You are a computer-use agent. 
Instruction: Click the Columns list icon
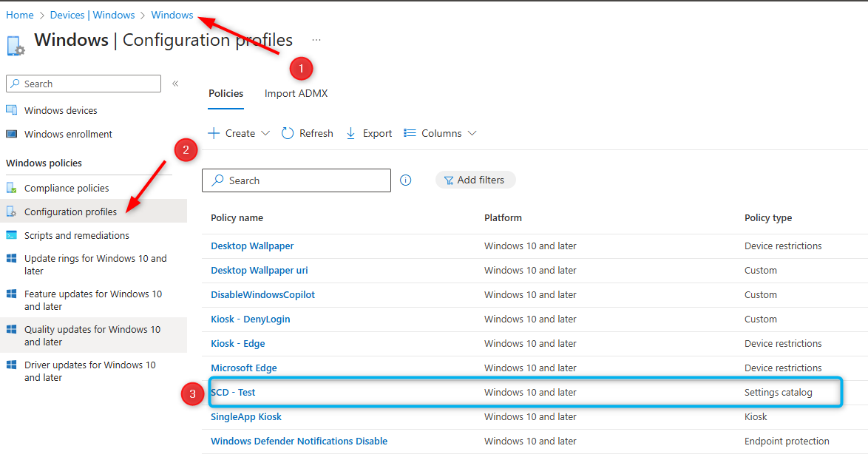410,133
